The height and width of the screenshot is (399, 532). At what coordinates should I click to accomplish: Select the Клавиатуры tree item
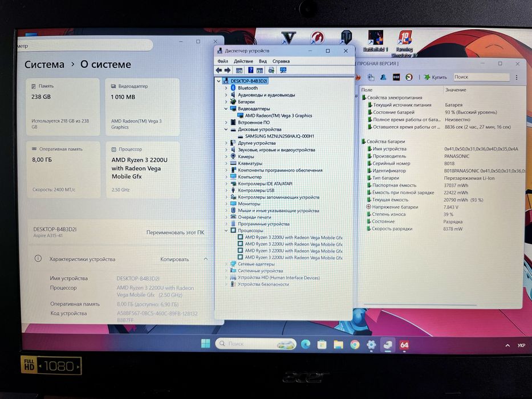250,163
